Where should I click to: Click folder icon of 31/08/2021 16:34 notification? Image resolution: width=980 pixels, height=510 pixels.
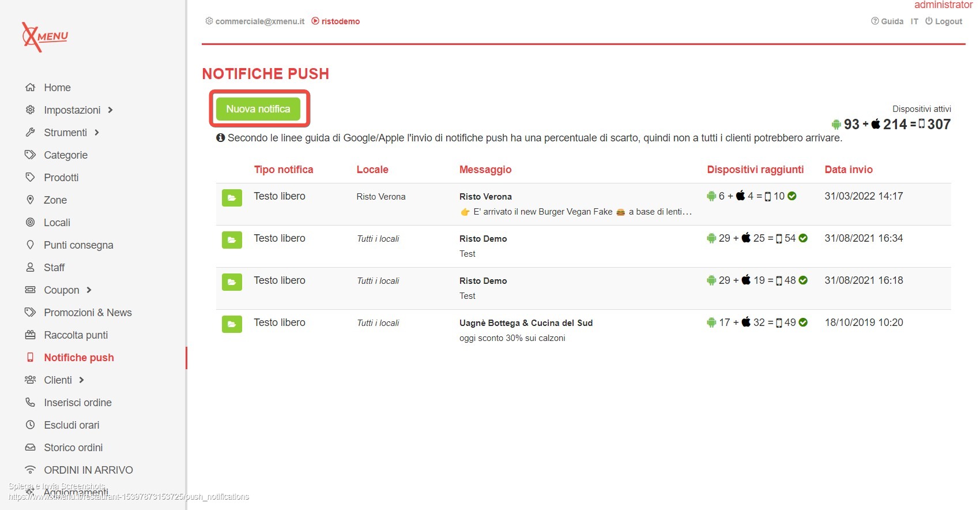232,239
